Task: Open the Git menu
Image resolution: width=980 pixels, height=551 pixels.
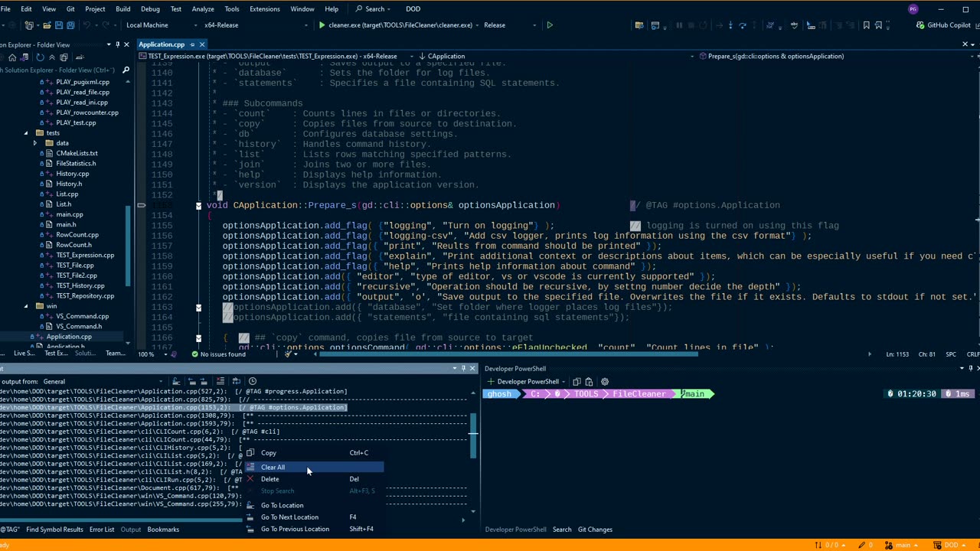Action: point(70,9)
